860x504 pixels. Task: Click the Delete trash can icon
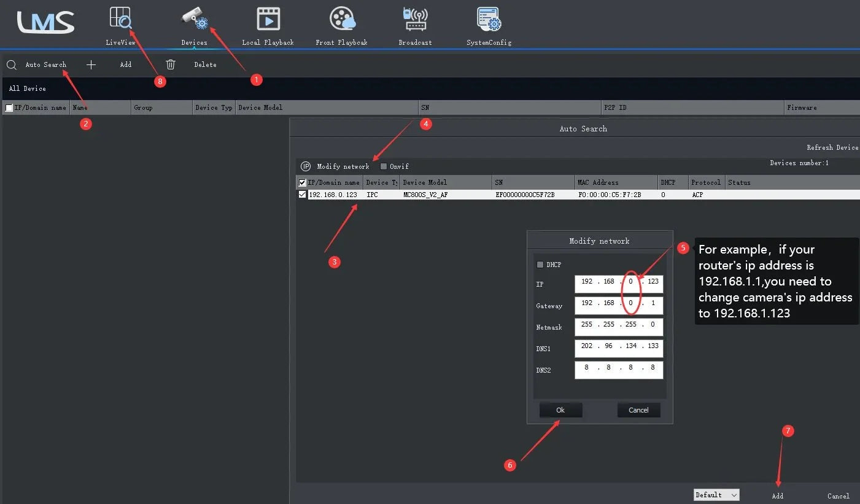(171, 64)
